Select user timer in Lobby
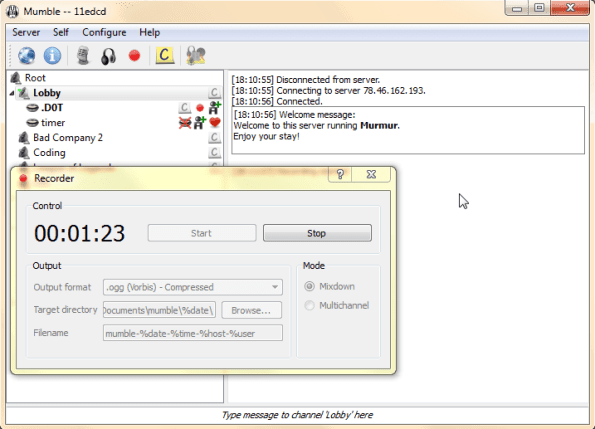595x429 pixels. tap(53, 123)
